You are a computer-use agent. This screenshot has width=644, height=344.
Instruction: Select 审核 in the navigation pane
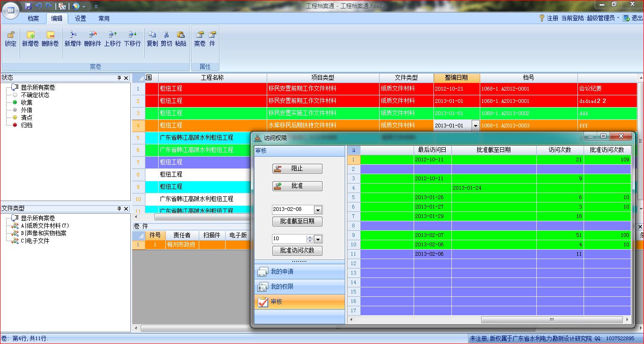point(300,302)
